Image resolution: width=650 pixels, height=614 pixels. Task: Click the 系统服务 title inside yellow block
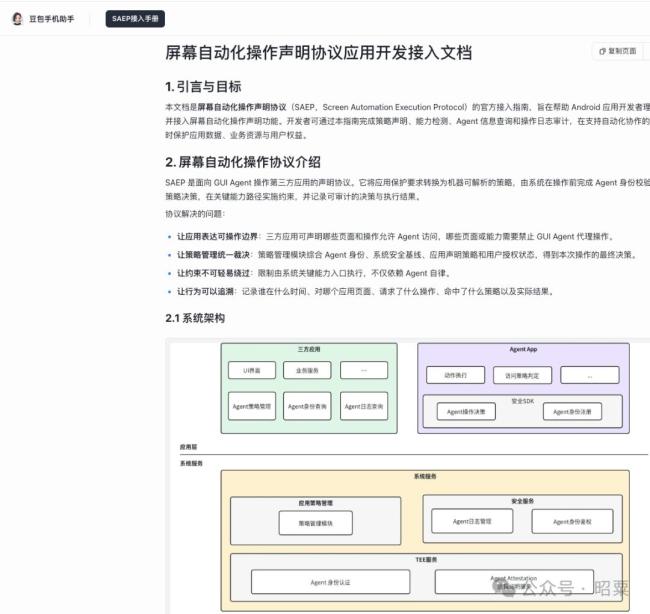pyautogui.click(x=425, y=476)
